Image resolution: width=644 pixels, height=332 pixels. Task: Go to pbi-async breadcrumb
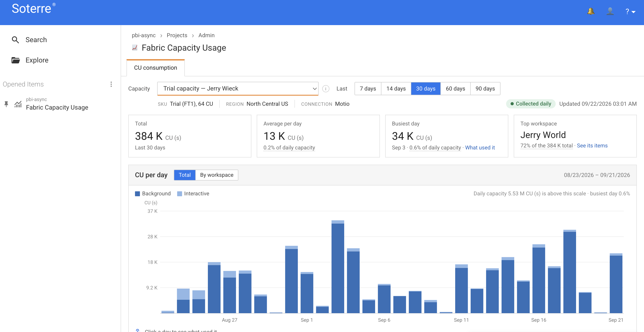click(x=144, y=35)
